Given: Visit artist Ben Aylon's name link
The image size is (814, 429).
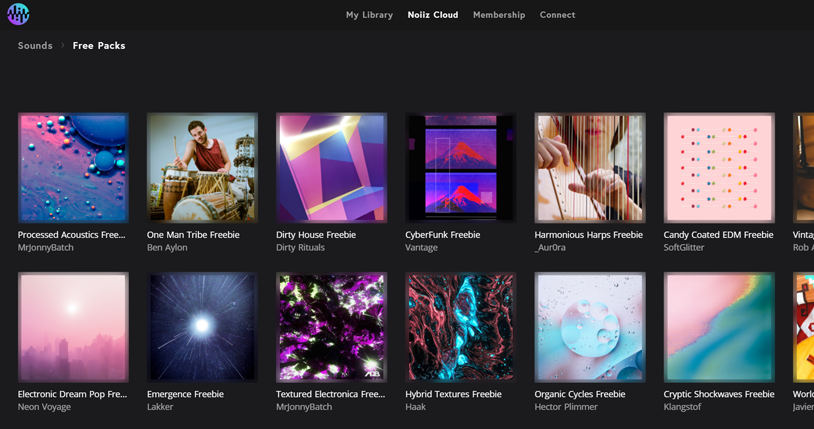Looking at the screenshot, I should point(167,248).
